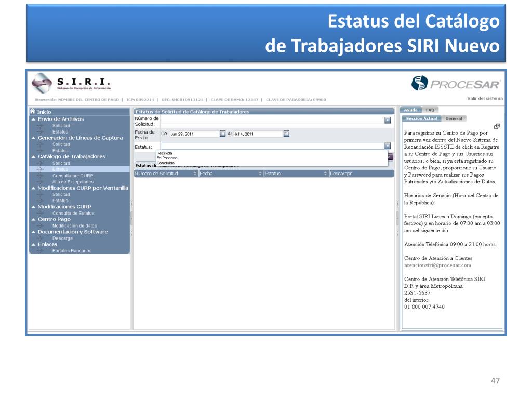
Task: Click the phone number 2581-5637
Action: (417, 293)
